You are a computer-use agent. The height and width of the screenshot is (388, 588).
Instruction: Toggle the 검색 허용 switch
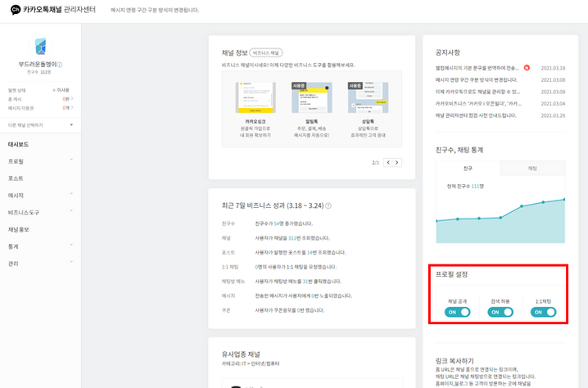tap(500, 312)
